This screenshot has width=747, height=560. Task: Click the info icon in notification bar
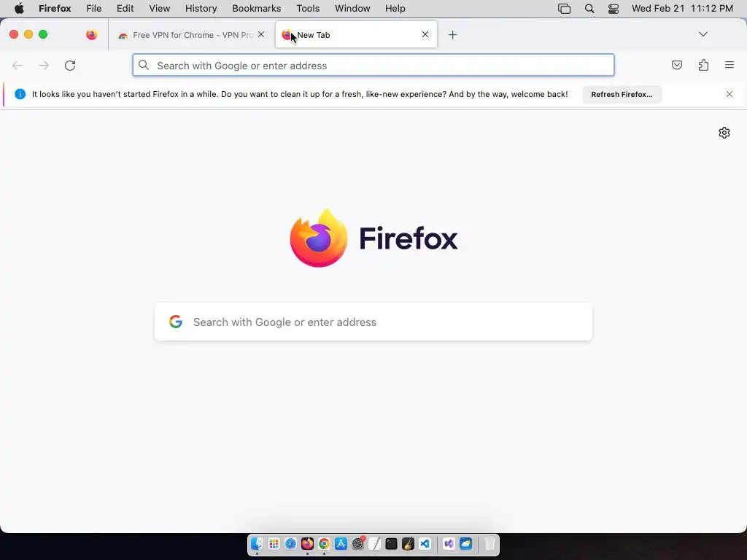[20, 94]
